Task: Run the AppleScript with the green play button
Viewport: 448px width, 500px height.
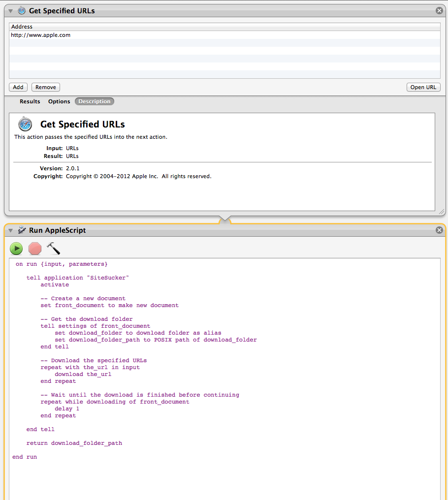Action: pyautogui.click(x=16, y=249)
